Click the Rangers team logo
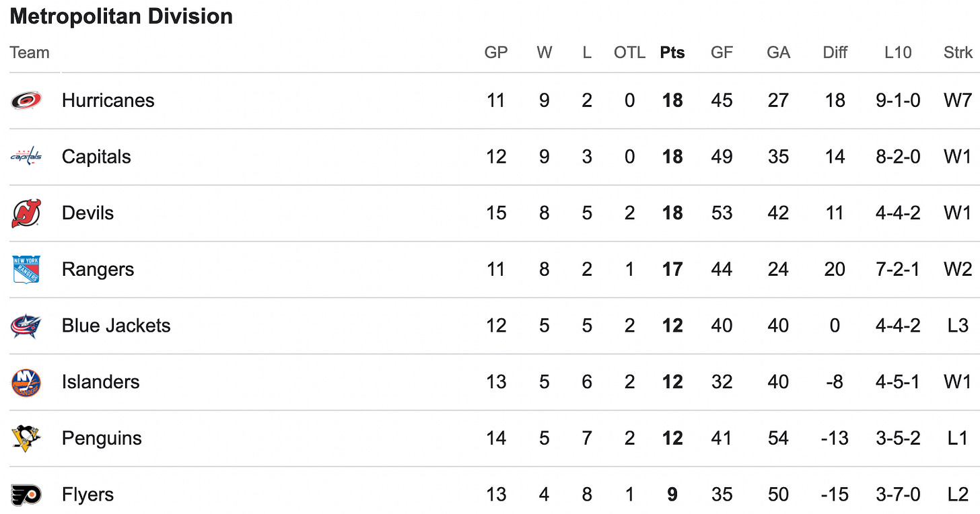The height and width of the screenshot is (514, 980). 26,269
